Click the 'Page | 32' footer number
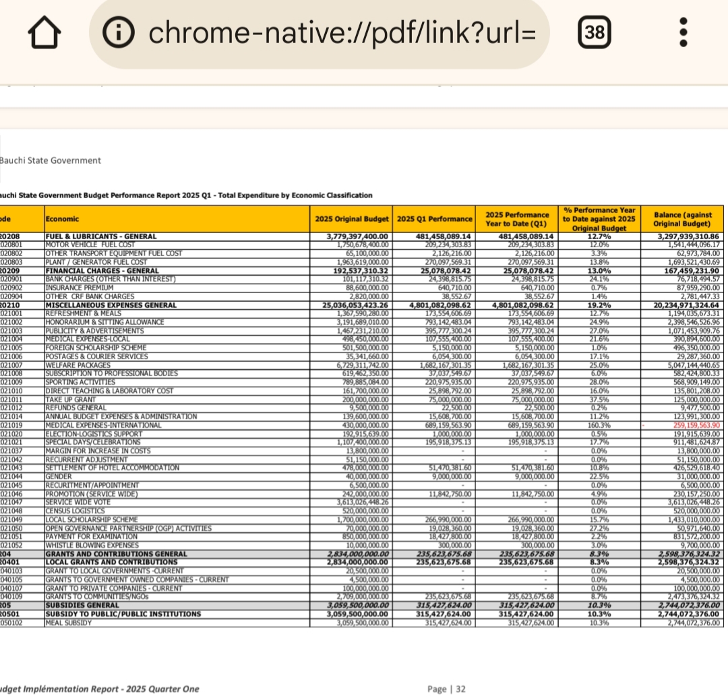This screenshot has height=700, width=728. pyautogui.click(x=446, y=689)
